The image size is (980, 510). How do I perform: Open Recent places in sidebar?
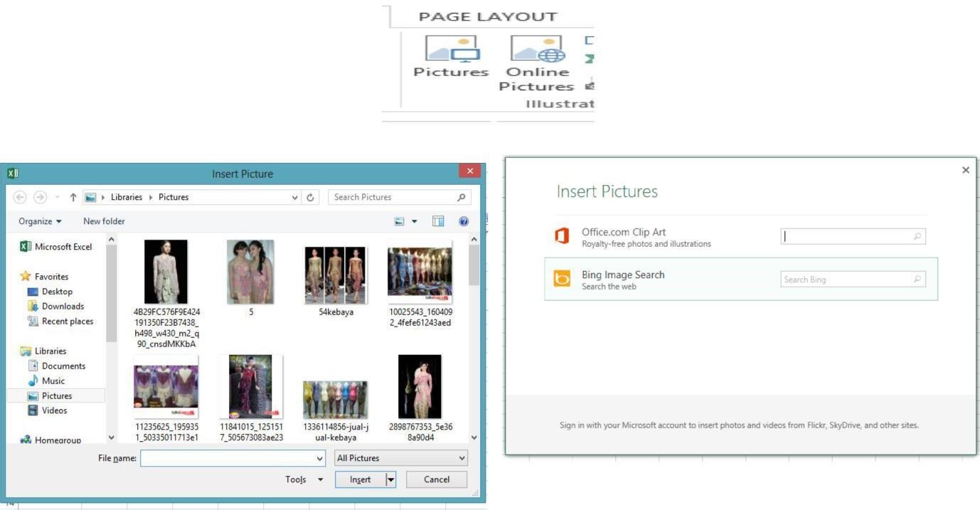pyautogui.click(x=60, y=322)
